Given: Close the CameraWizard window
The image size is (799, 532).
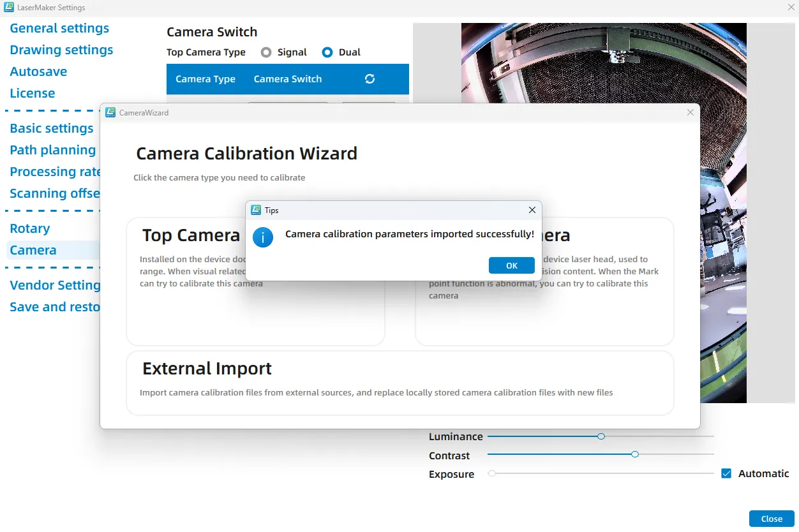Looking at the screenshot, I should (690, 112).
